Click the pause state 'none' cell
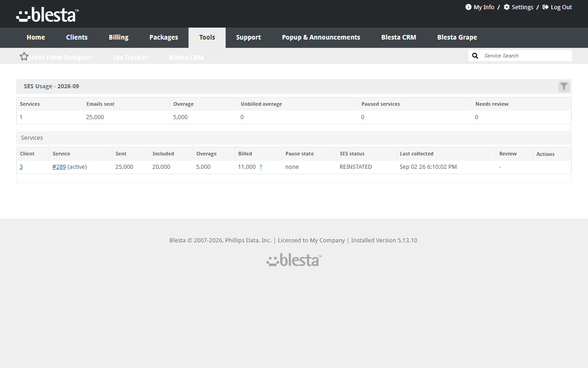 coord(292,167)
